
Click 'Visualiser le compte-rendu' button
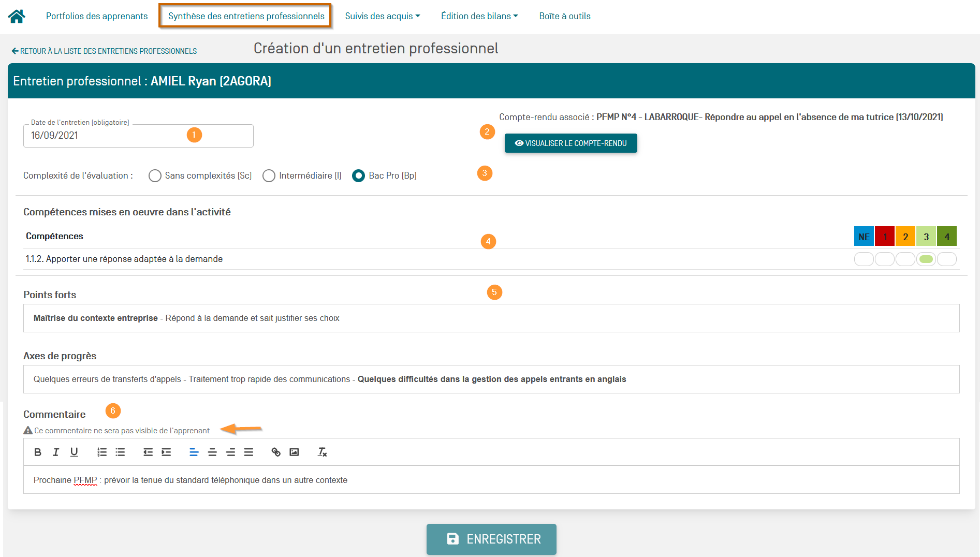pos(571,143)
